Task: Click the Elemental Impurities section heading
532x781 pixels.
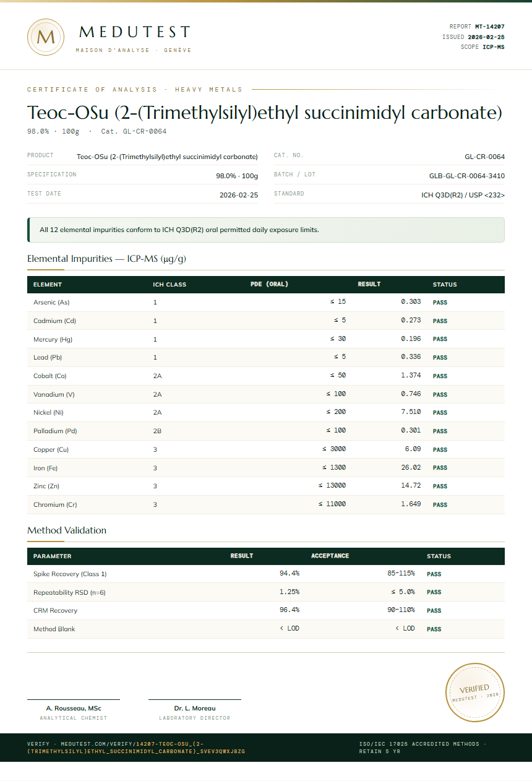Action: coord(106,259)
